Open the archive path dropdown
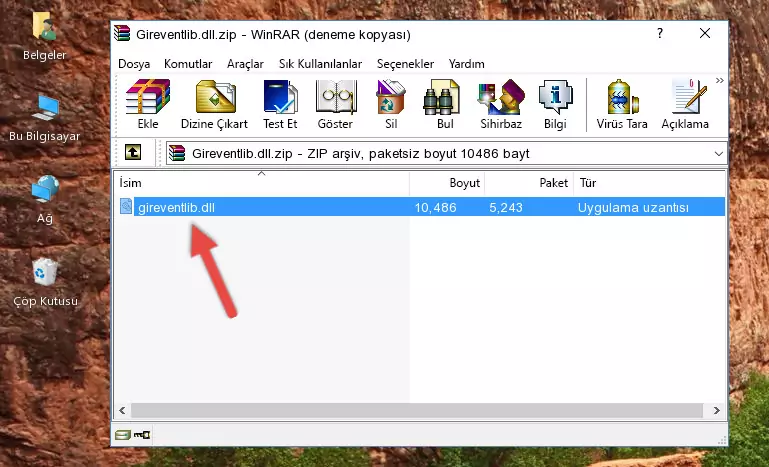The height and width of the screenshot is (467, 769). coord(718,154)
